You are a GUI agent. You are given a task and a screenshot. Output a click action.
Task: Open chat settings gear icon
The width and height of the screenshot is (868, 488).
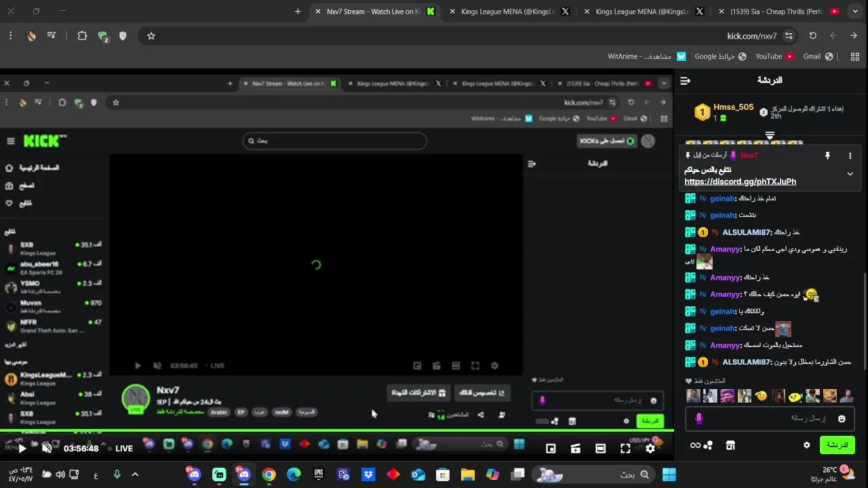[x=806, y=445]
